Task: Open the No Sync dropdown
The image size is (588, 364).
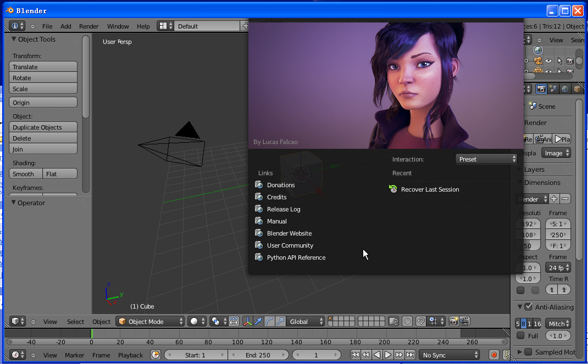Action: pyautogui.click(x=448, y=355)
